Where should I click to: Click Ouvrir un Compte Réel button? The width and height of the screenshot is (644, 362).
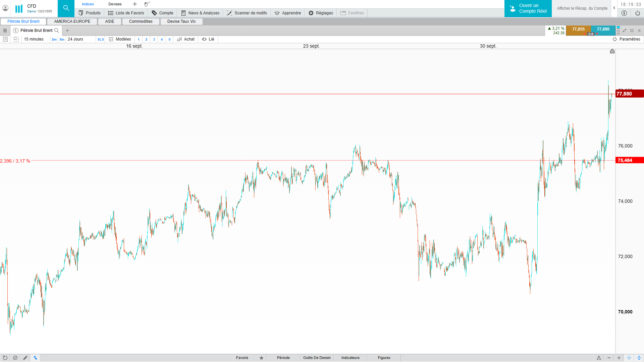[528, 8]
